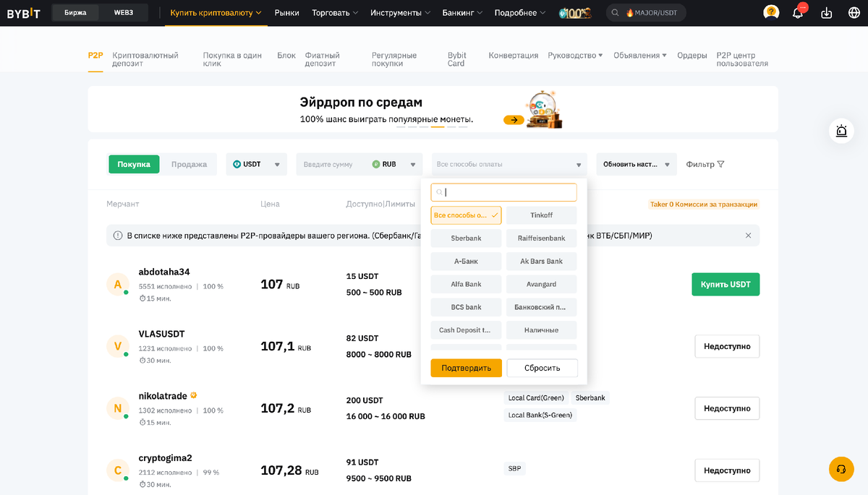Select the Покупка toggle
The height and width of the screenshot is (495, 868).
pyautogui.click(x=134, y=164)
